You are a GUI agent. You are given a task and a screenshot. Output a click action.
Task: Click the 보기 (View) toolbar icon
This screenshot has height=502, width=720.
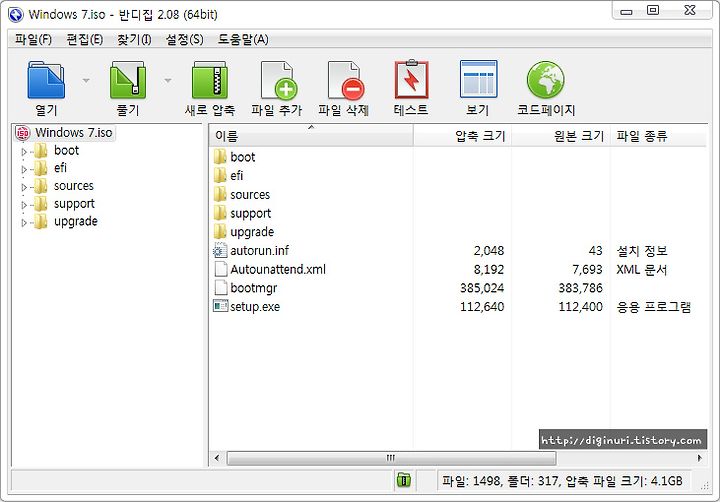pyautogui.click(x=478, y=79)
